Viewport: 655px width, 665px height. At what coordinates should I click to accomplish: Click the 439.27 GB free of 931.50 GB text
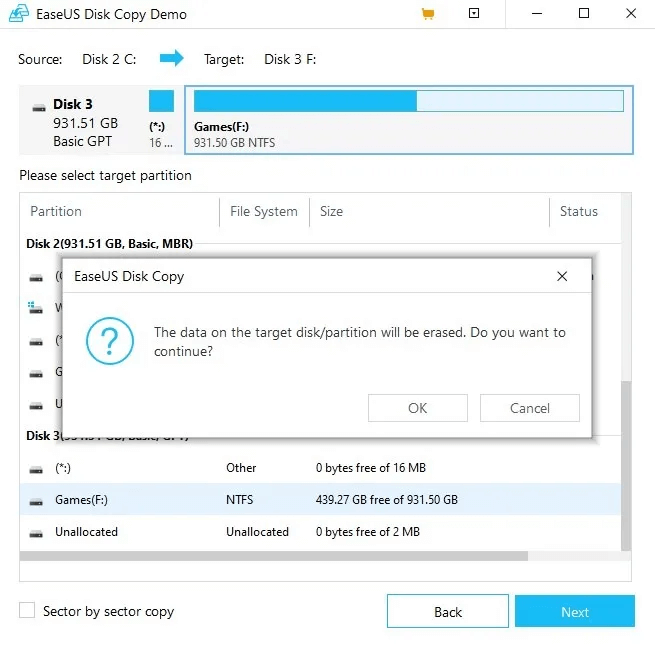point(386,500)
